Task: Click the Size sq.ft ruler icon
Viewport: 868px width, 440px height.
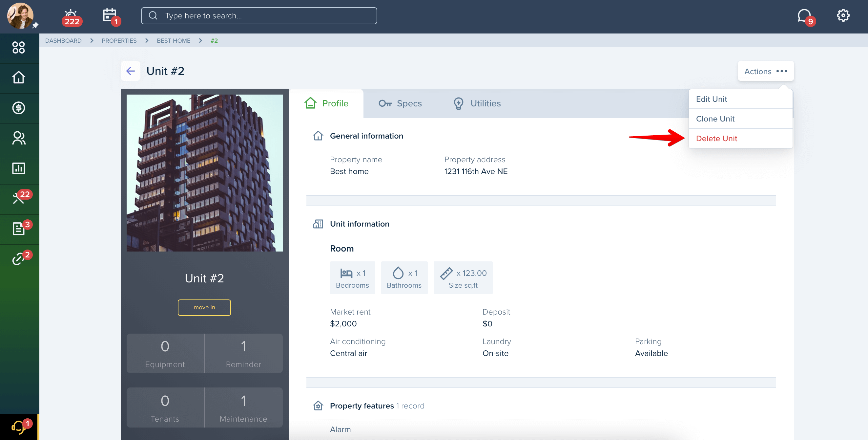Action: coord(446,273)
